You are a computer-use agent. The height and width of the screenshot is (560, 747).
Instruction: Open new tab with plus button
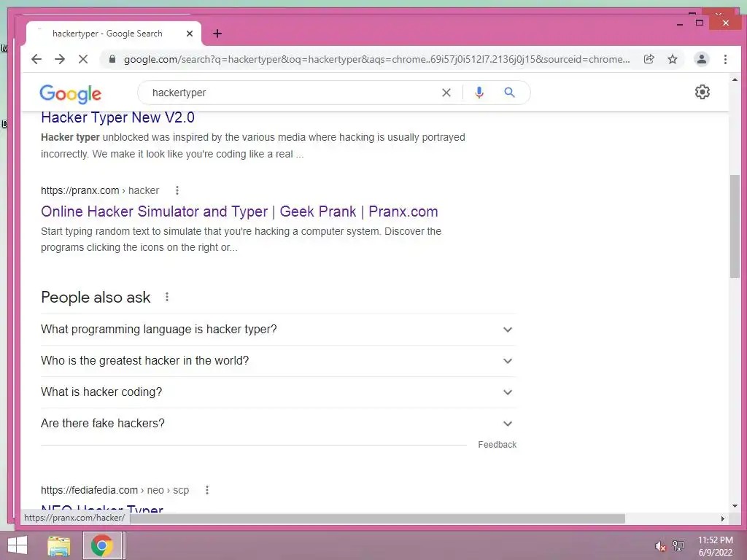tap(217, 34)
